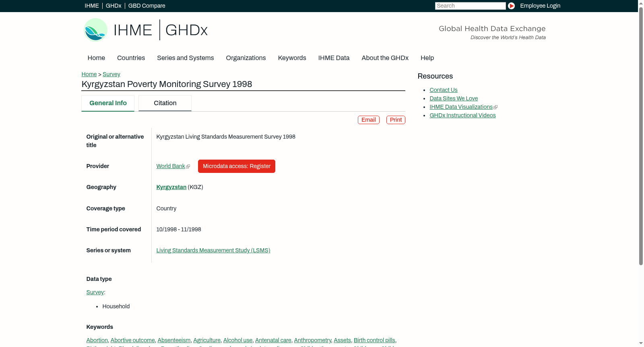Click the Resources heading
This screenshot has height=347, width=644.
click(435, 76)
